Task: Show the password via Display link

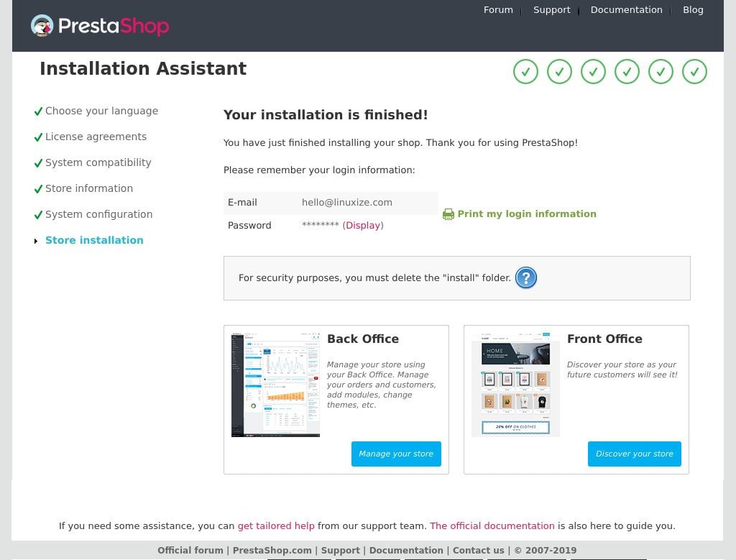Action: pyautogui.click(x=363, y=225)
